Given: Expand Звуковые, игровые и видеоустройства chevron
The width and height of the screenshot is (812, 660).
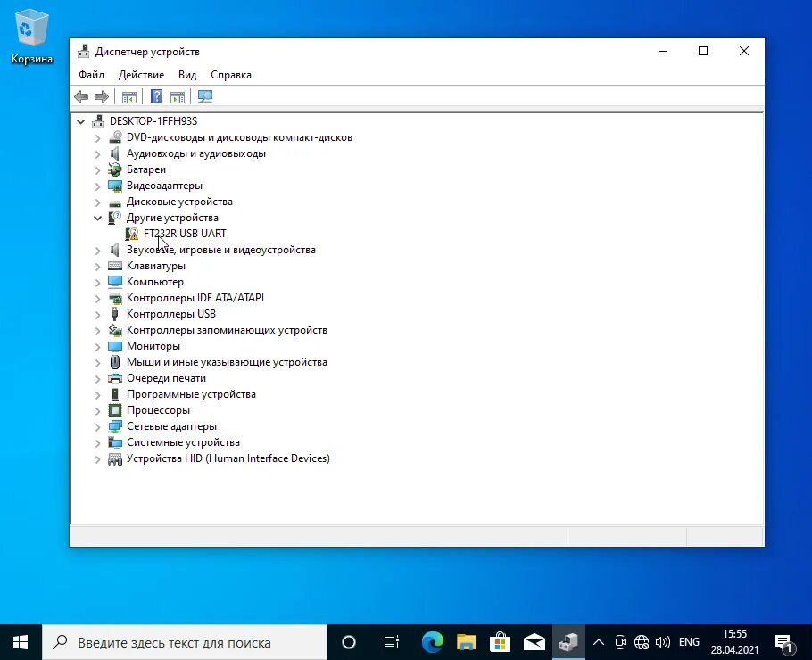Looking at the screenshot, I should (97, 250).
